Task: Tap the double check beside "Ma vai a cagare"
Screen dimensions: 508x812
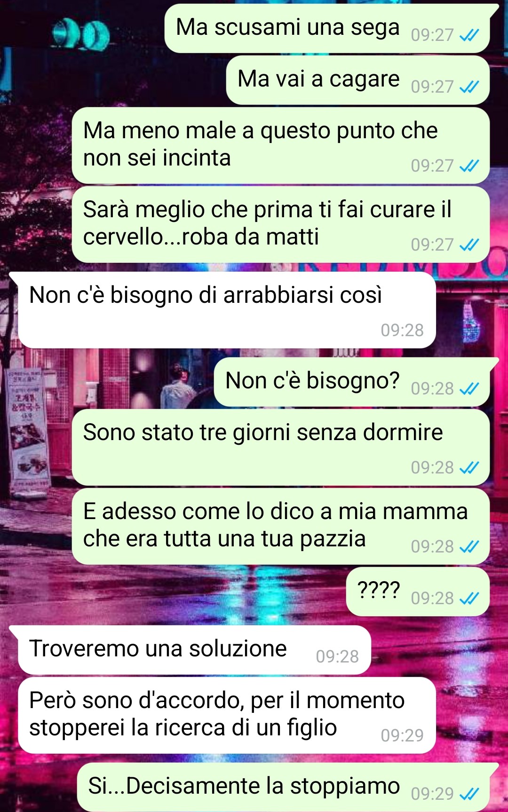Action: point(469,87)
